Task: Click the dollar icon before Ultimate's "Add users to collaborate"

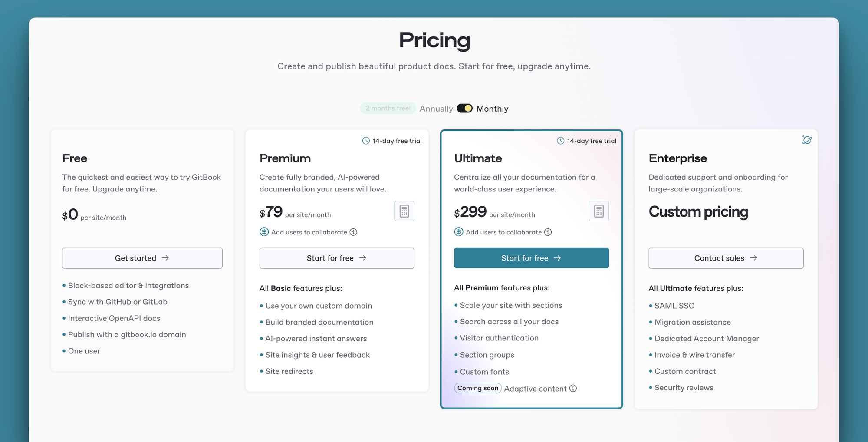Action: [458, 232]
